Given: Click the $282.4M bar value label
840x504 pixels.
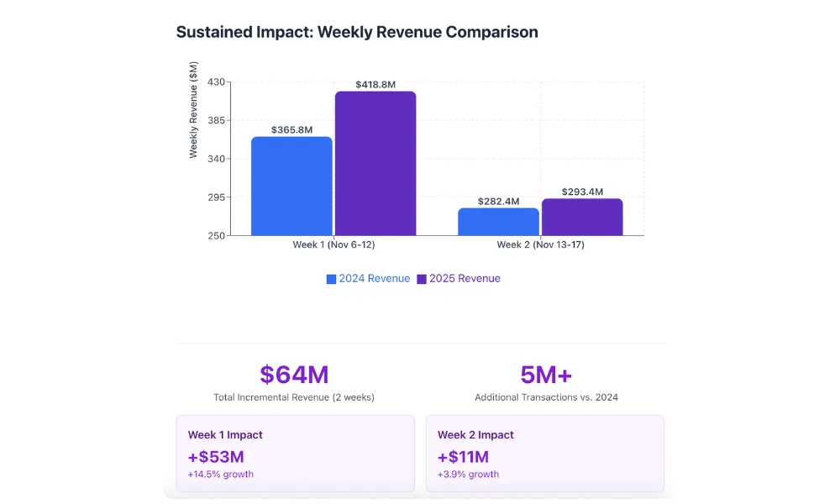Looking at the screenshot, I should click(x=498, y=202).
